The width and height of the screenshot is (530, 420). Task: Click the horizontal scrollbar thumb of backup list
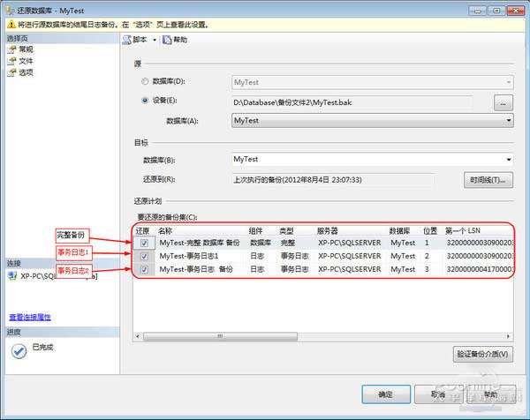point(220,336)
